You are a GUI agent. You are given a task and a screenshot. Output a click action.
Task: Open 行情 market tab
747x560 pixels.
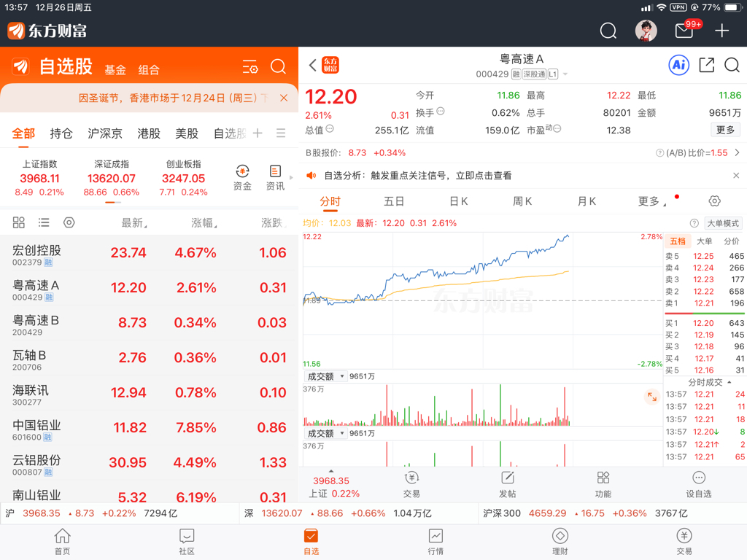tap(436, 542)
